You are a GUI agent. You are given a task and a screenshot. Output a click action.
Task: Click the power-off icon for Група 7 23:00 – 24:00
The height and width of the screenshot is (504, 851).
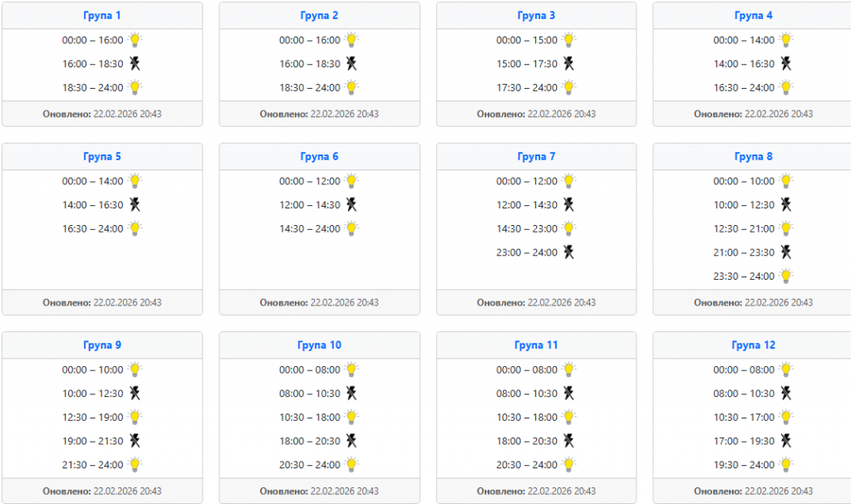(x=568, y=252)
